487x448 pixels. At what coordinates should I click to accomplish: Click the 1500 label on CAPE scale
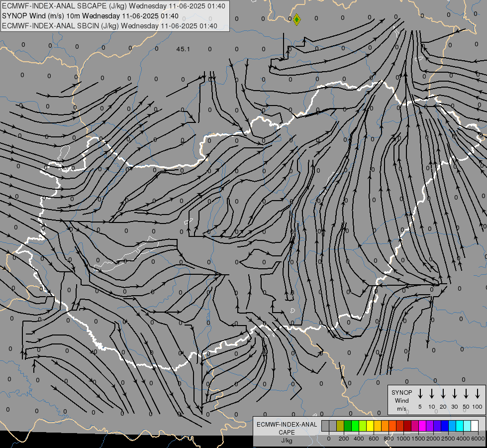coord(418,439)
